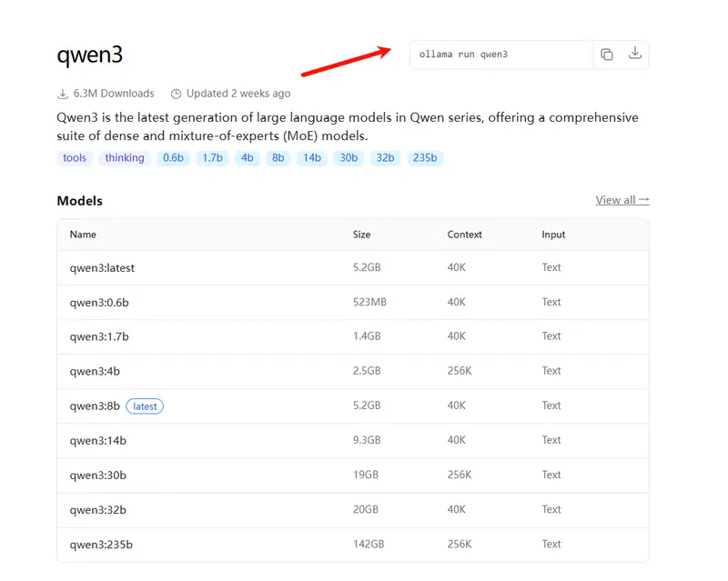Click the Size column header
The height and width of the screenshot is (581, 728).
[x=361, y=235]
